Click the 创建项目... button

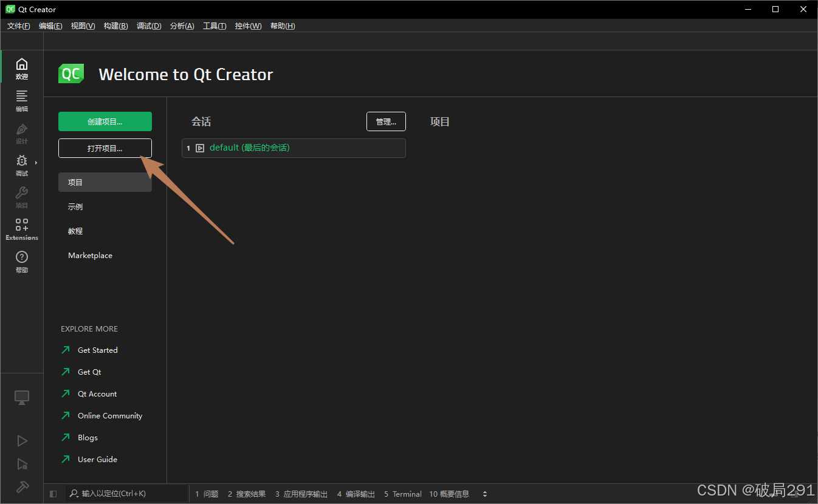[105, 121]
